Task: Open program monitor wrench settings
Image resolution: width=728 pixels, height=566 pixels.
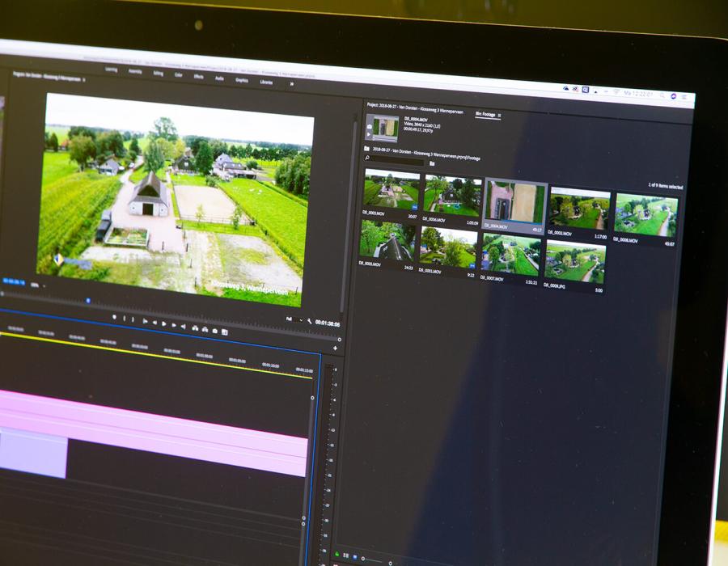Action: click(309, 321)
